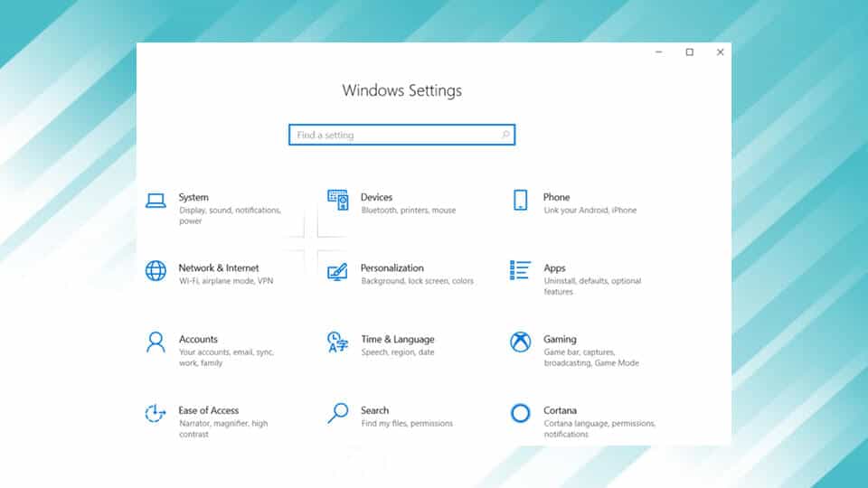
Task: Click 'Uninstall, defaults, optional features' text
Action: tap(592, 286)
